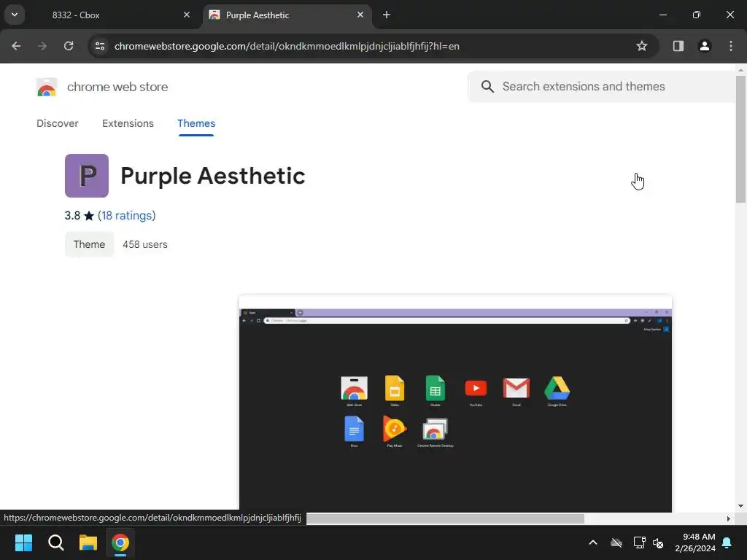Close the Purple Aesthetic tab
The height and width of the screenshot is (560, 747).
(x=360, y=15)
